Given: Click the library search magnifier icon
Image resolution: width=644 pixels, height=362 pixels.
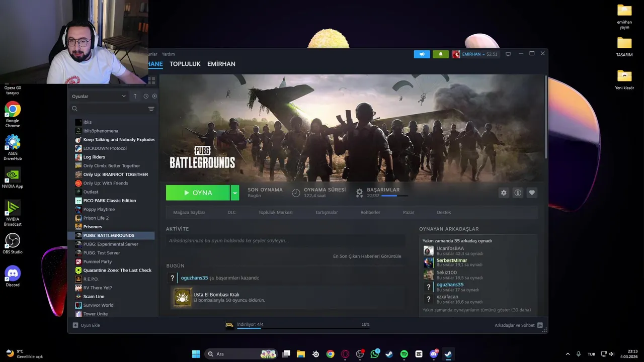Looking at the screenshot, I should 74,109.
